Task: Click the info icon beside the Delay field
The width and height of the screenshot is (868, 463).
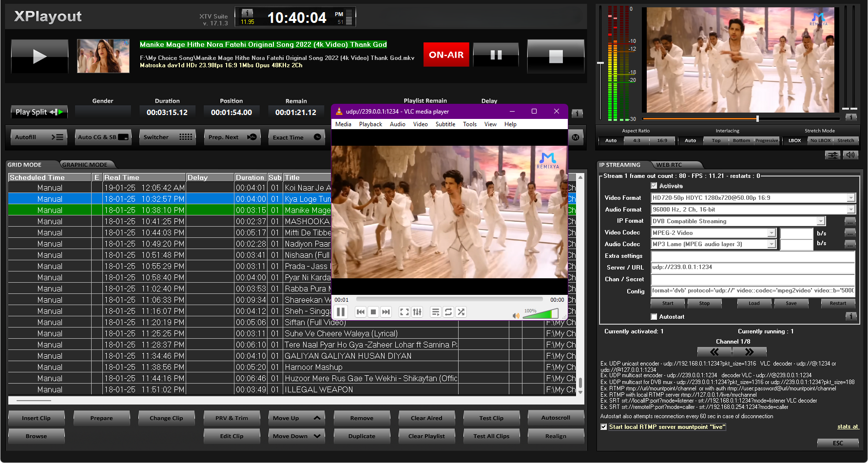Action: coord(577,114)
